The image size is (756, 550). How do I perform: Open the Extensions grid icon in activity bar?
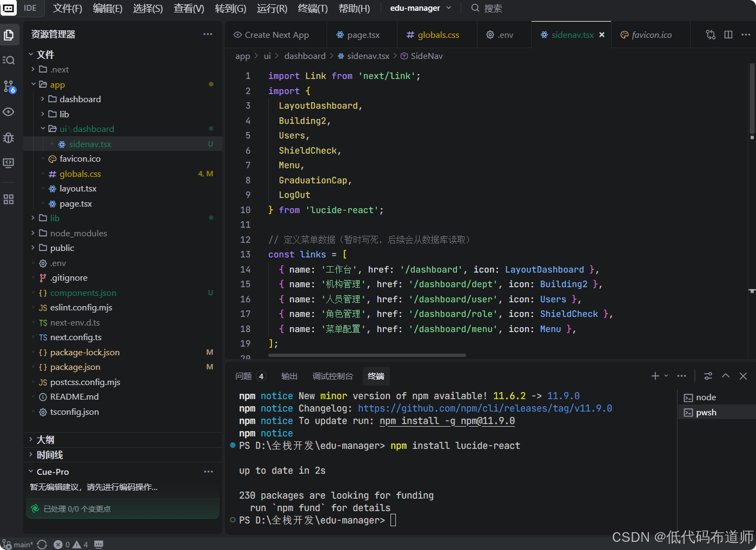pyautogui.click(x=9, y=200)
